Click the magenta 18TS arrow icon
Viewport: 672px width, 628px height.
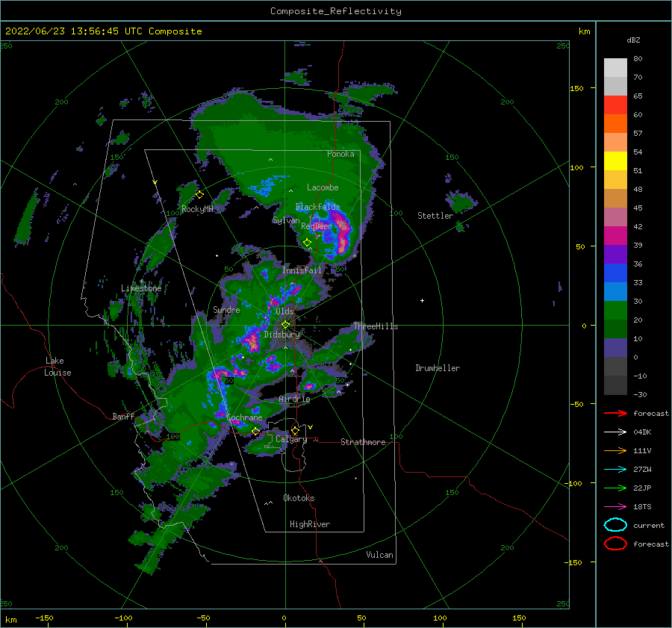pyautogui.click(x=615, y=507)
